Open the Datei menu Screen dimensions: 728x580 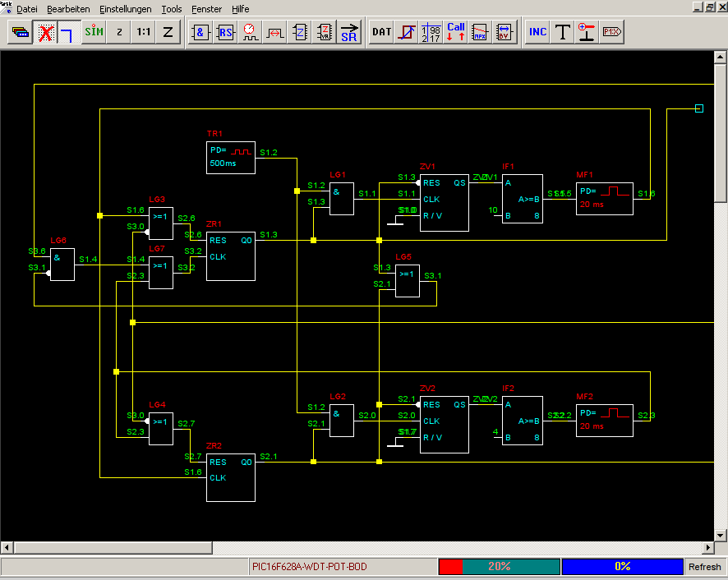[26, 9]
